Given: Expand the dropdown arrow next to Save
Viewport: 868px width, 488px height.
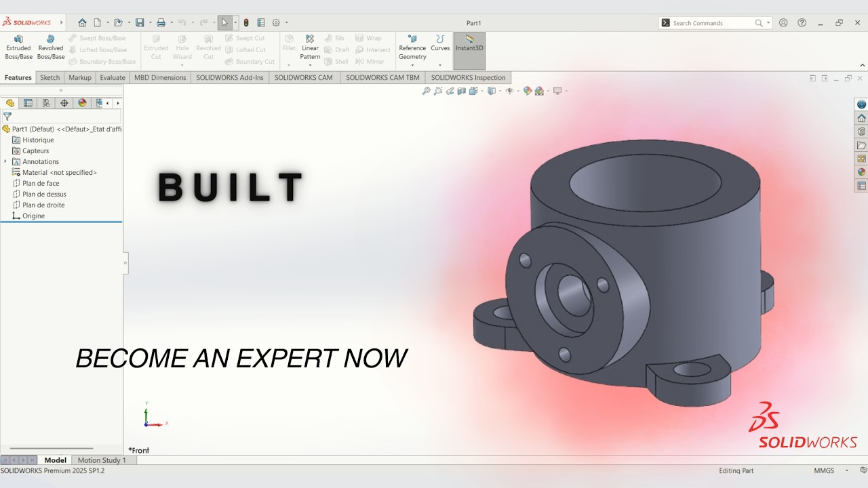Looking at the screenshot, I should [x=149, y=23].
